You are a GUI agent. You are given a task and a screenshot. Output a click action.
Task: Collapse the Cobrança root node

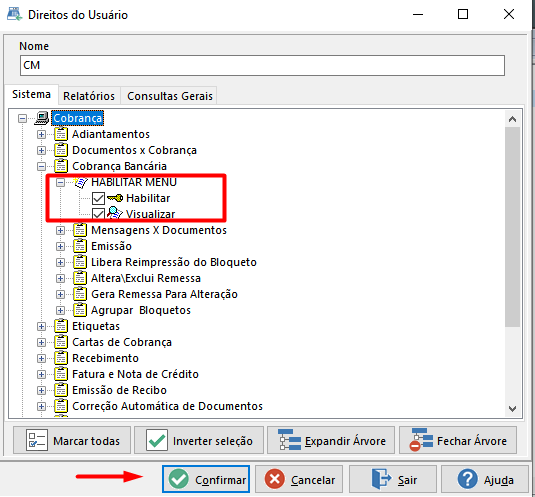(23, 118)
